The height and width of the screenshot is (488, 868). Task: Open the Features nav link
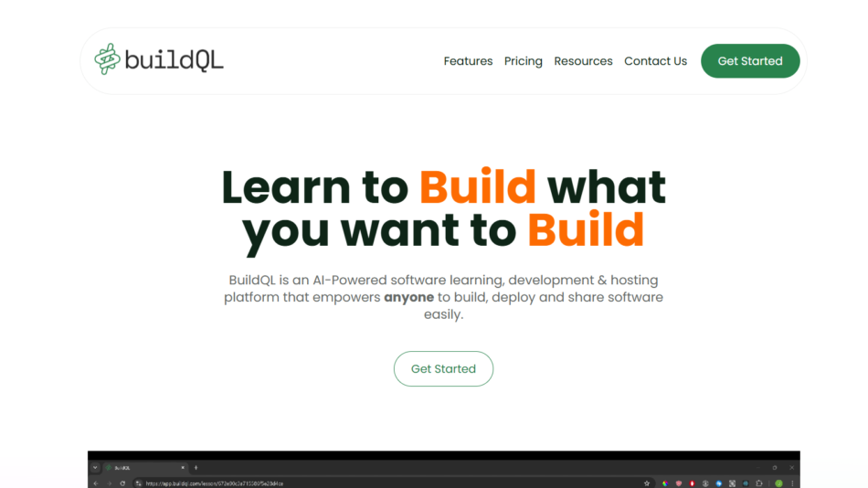tap(468, 61)
